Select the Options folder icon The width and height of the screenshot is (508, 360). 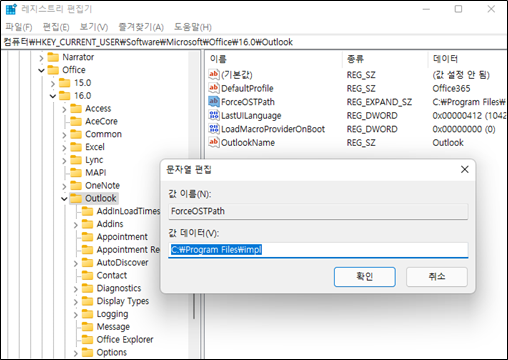[x=88, y=352]
